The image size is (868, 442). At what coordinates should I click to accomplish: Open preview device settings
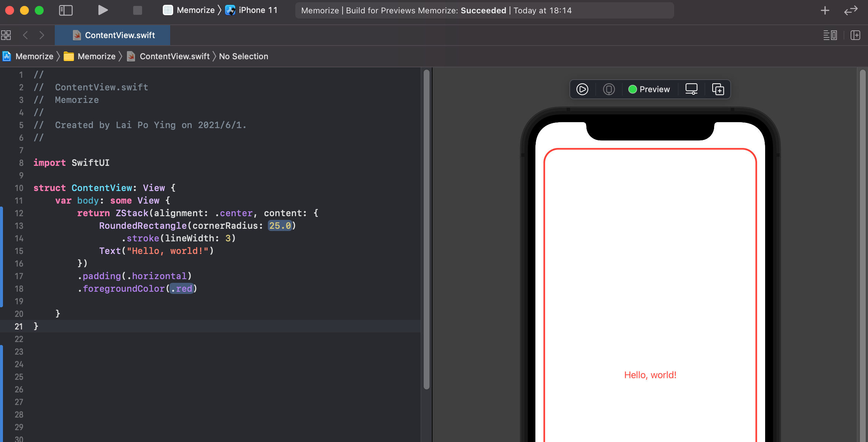click(x=691, y=89)
